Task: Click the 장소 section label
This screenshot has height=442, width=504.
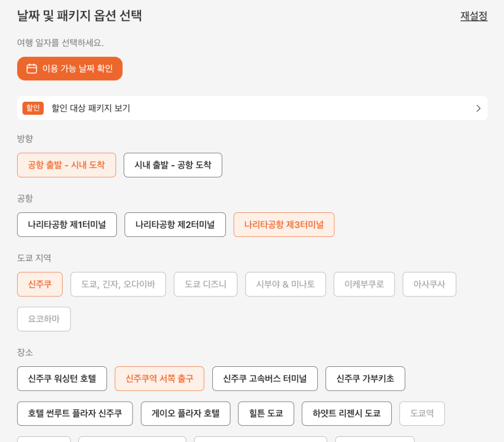Action: [25, 352]
